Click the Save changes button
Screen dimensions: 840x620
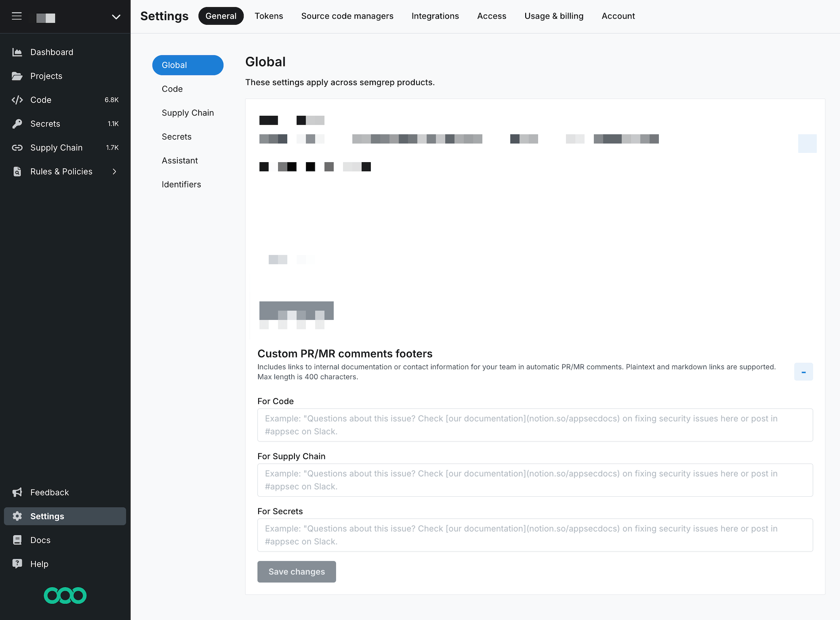point(296,571)
